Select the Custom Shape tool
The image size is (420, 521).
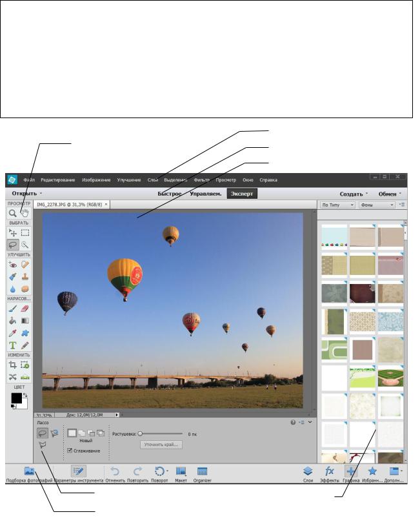25,333
